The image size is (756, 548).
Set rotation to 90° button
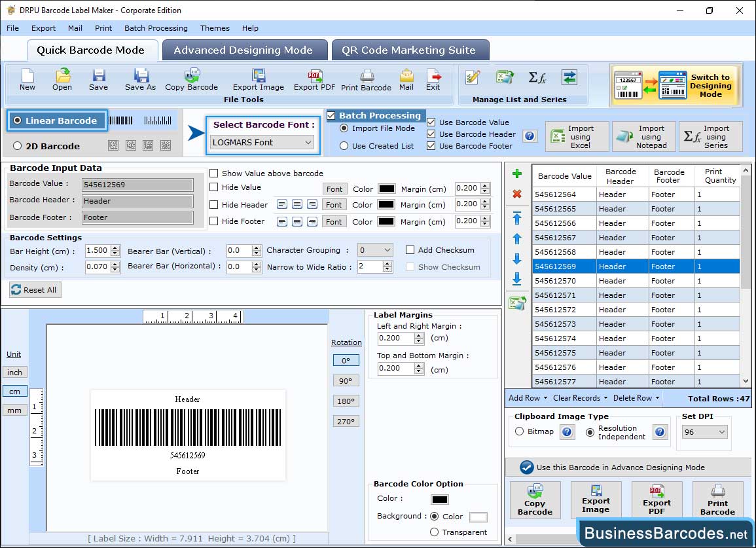point(346,380)
